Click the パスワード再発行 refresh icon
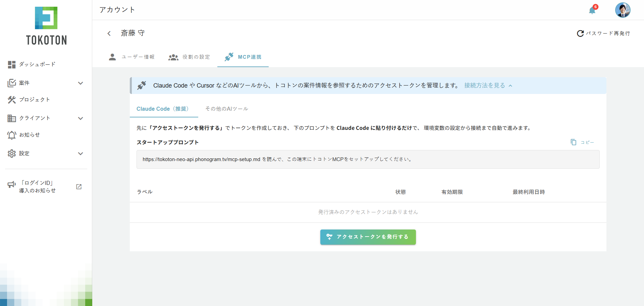The image size is (644, 306). tap(580, 33)
